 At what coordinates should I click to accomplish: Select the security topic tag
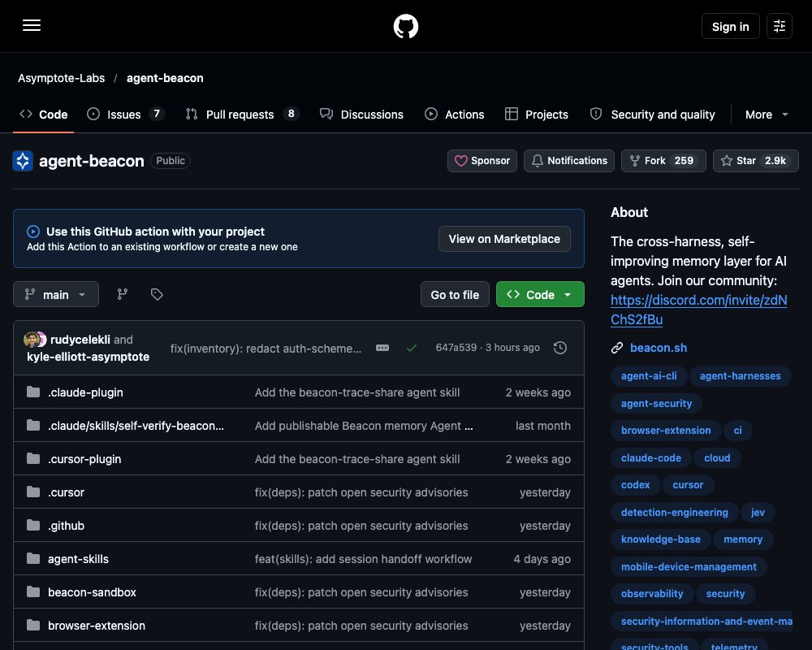click(x=725, y=593)
